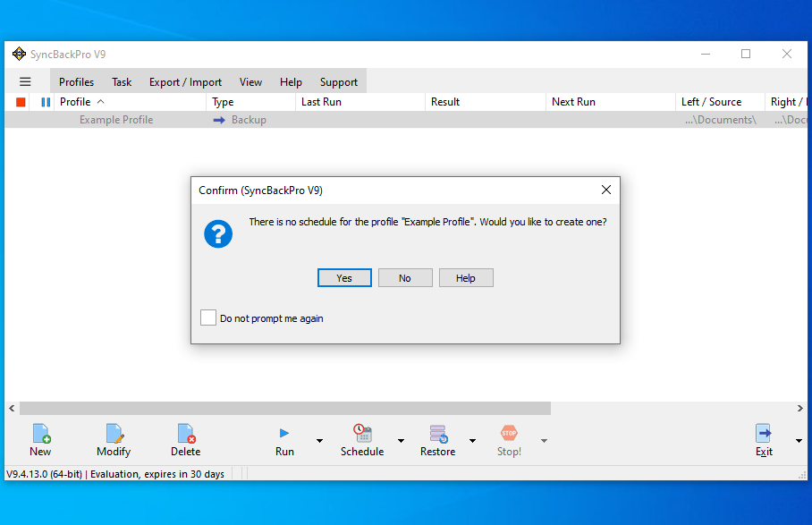Expand the Restore dropdown arrow
The width and height of the screenshot is (812, 525).
coord(472,441)
